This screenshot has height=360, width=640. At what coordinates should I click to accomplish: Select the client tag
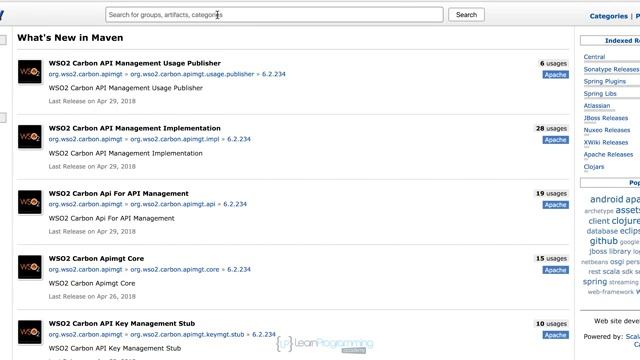598,221
